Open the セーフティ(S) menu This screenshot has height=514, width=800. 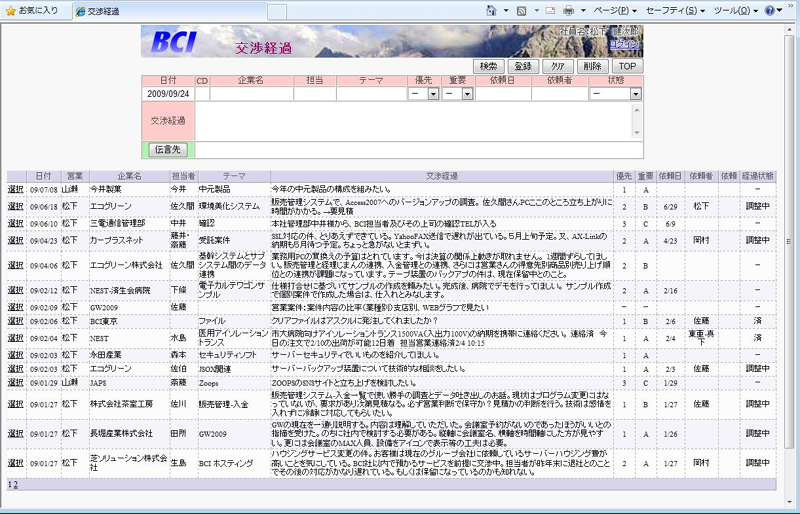coord(675,10)
